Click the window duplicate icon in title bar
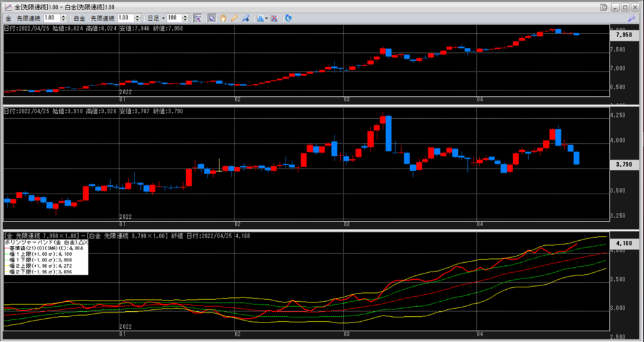 [x=604, y=7]
